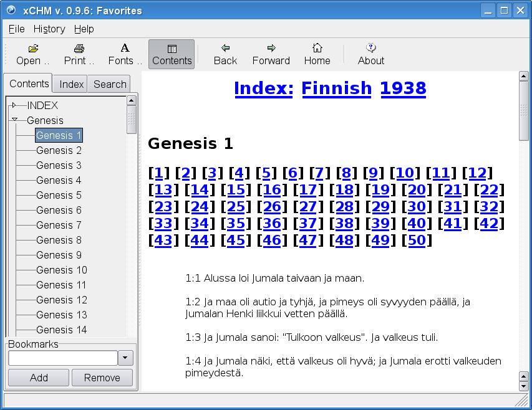Open the History menu
The width and height of the screenshot is (532, 410).
pyautogui.click(x=49, y=29)
